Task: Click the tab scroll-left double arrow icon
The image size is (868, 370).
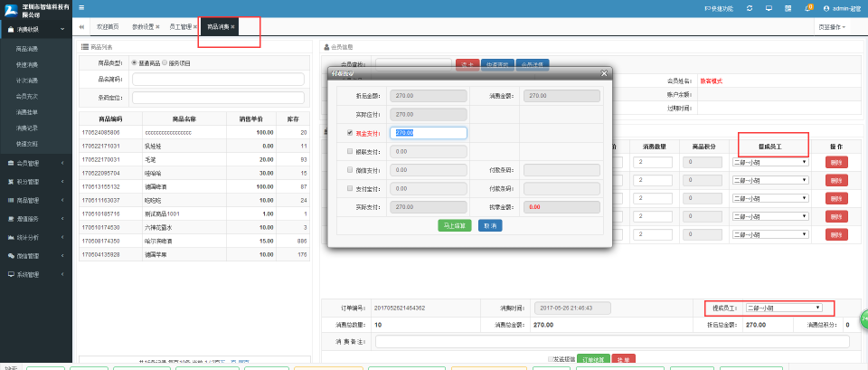Action: [x=82, y=27]
